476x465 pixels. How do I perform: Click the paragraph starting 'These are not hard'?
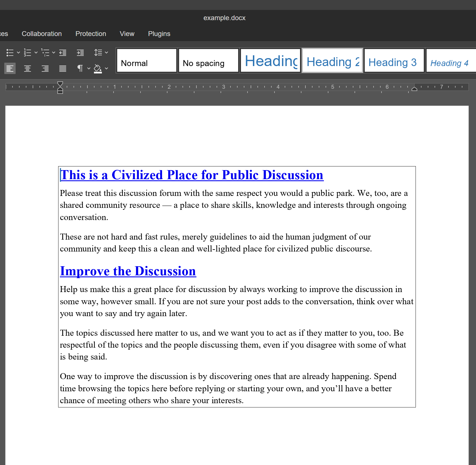[216, 243]
